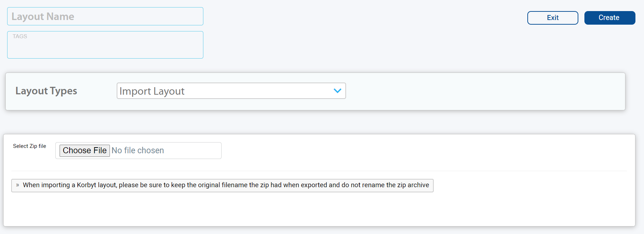Click the Choose File button
Image resolution: width=644 pixels, height=234 pixels.
click(85, 150)
